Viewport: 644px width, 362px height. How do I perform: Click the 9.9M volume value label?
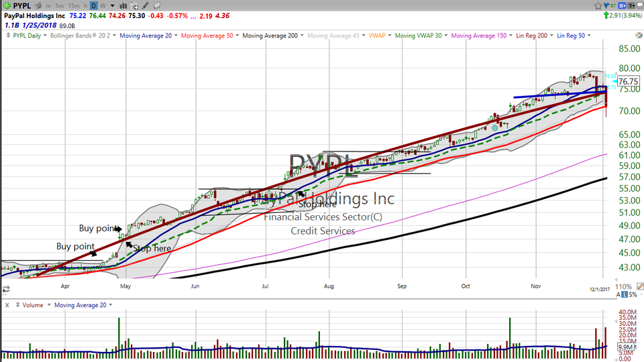pos(625,347)
